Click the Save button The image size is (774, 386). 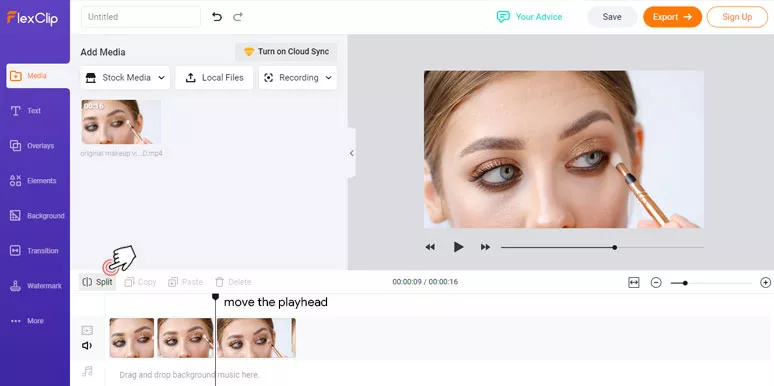612,17
